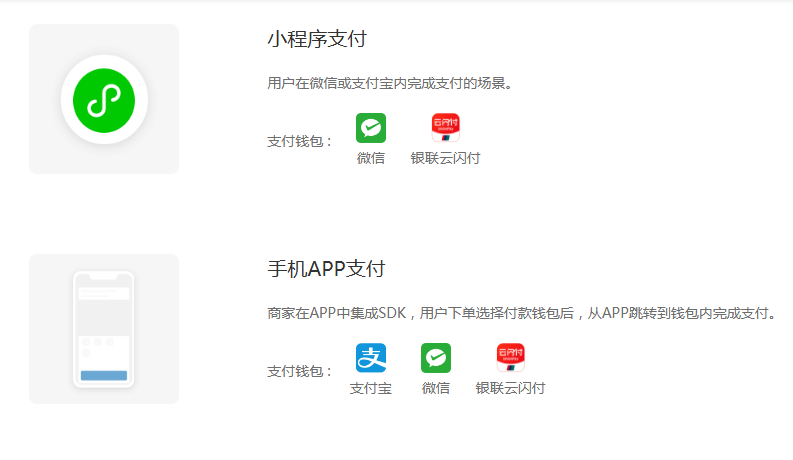The image size is (793, 460).
Task: Click the 支付钱包 label in 手机APP支付 section
Action: pos(299,371)
